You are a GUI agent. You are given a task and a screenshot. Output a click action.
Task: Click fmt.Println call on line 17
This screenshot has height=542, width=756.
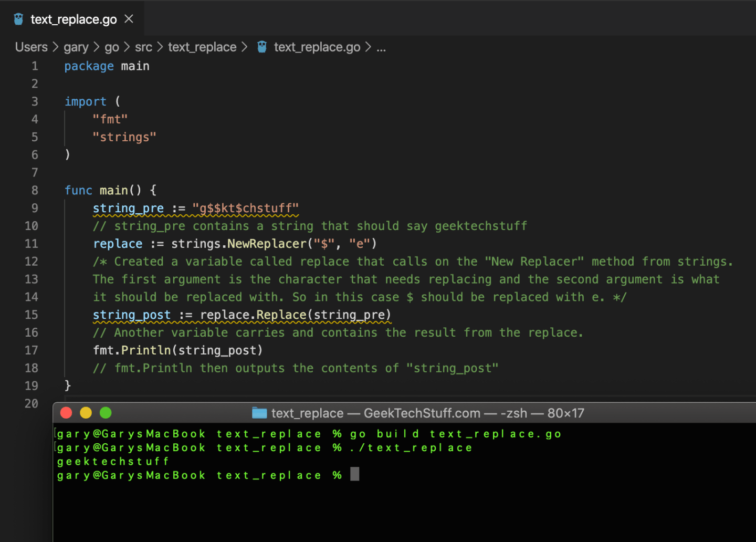click(177, 350)
